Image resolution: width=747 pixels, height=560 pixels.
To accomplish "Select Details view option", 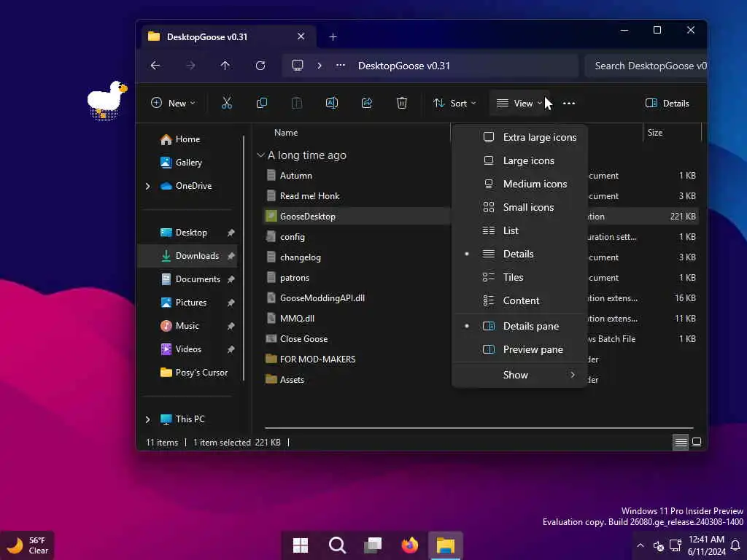I will pyautogui.click(x=519, y=254).
